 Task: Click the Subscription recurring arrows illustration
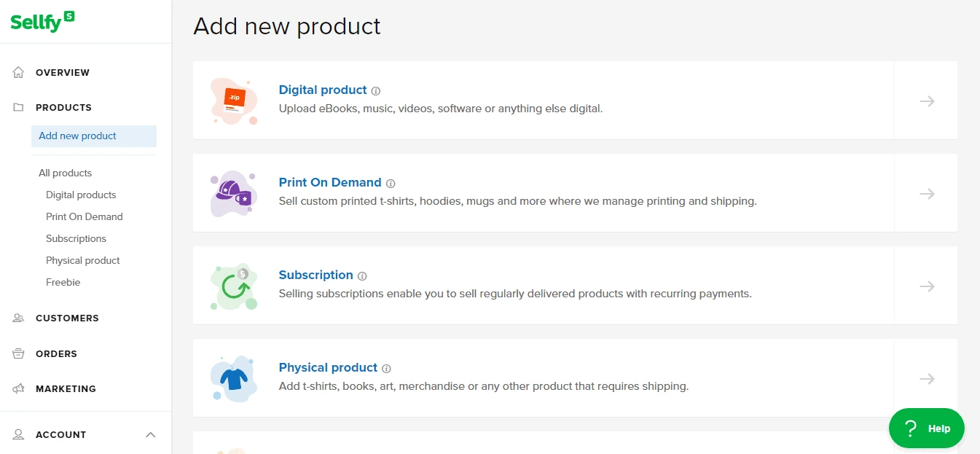click(x=233, y=286)
